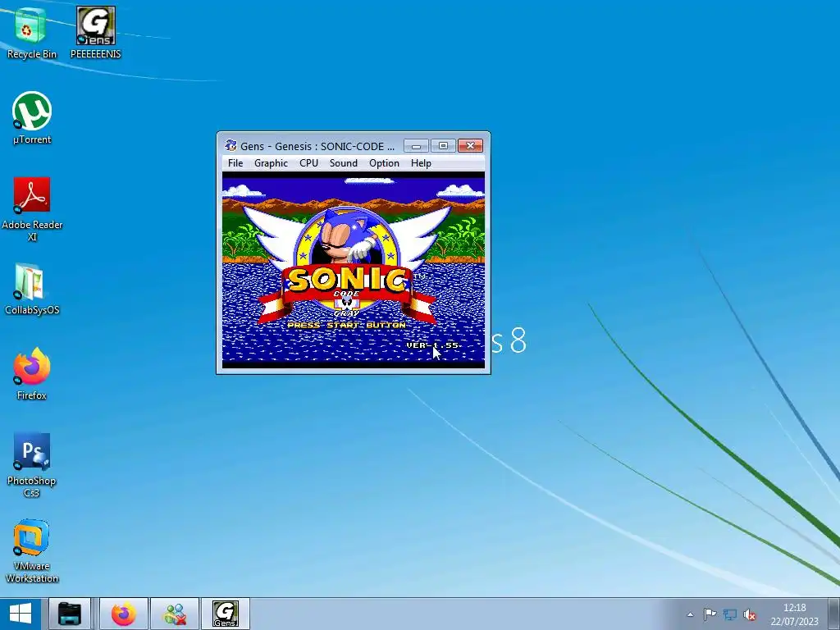Viewport: 840px width, 630px height.
Task: Open the Windows Start button
Action: pos(21,614)
